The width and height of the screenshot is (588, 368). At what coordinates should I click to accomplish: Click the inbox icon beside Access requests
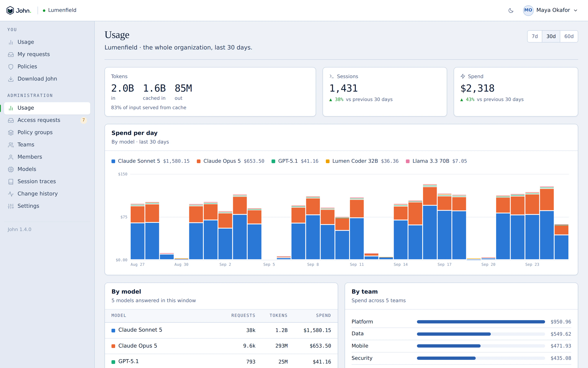coord(11,120)
